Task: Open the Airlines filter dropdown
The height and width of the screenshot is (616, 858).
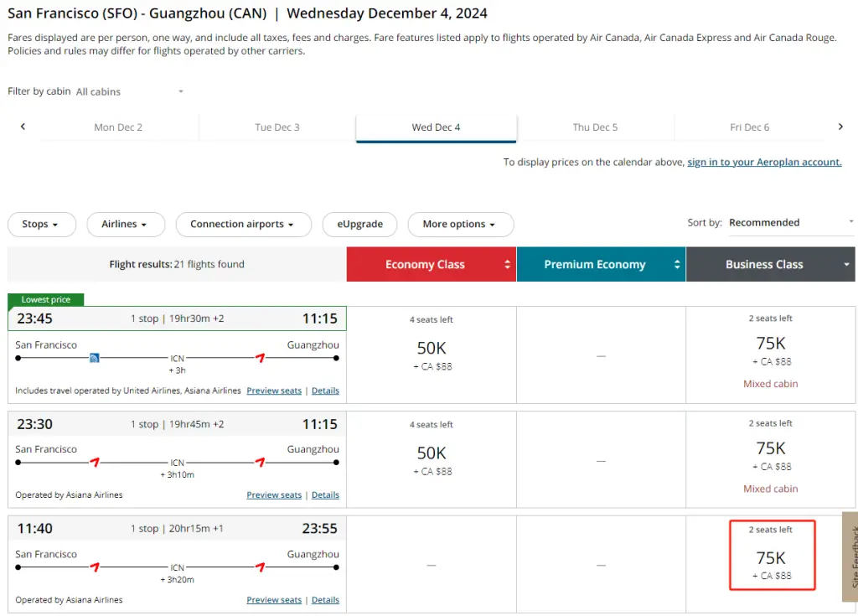Action: (124, 225)
